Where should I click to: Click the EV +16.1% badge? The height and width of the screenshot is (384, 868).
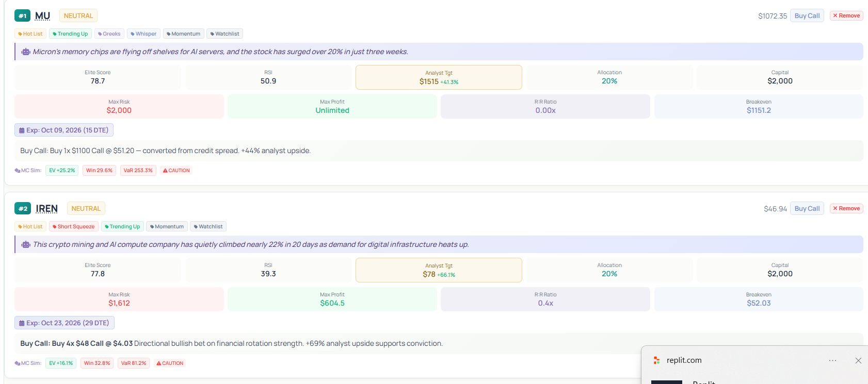[61, 363]
